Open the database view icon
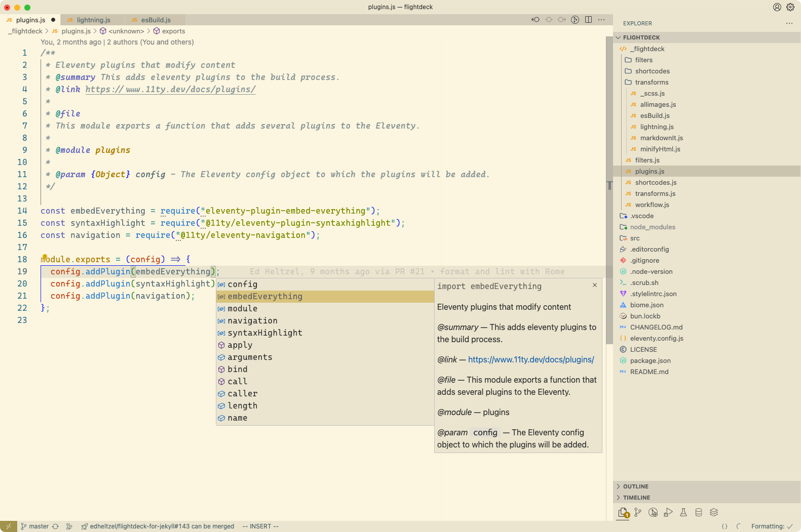This screenshot has width=801, height=532. 699,512
